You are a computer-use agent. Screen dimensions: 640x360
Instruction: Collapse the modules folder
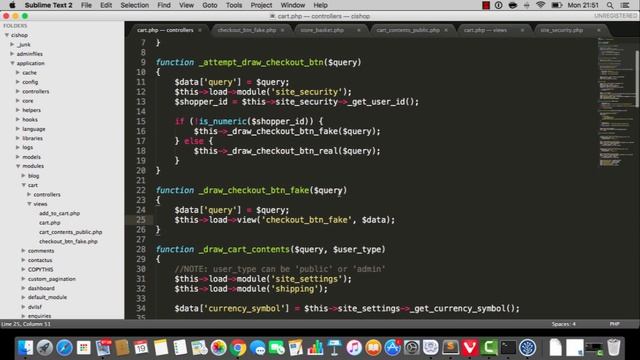[18, 166]
